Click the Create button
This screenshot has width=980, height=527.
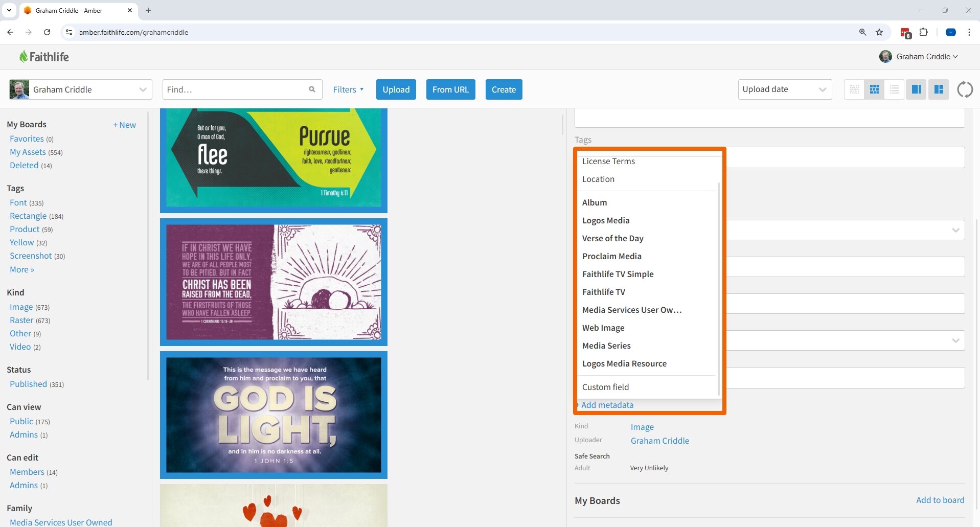(504, 89)
